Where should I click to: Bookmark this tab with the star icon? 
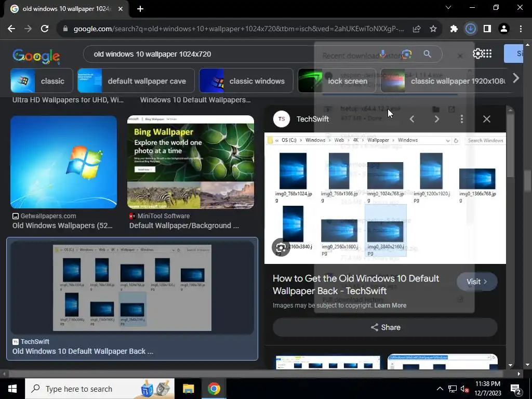point(433,29)
